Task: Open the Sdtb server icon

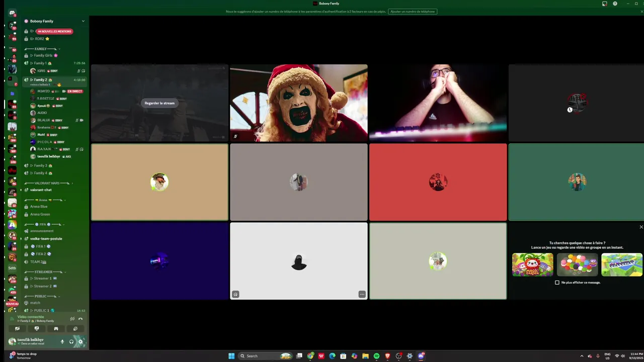Action: (x=12, y=268)
